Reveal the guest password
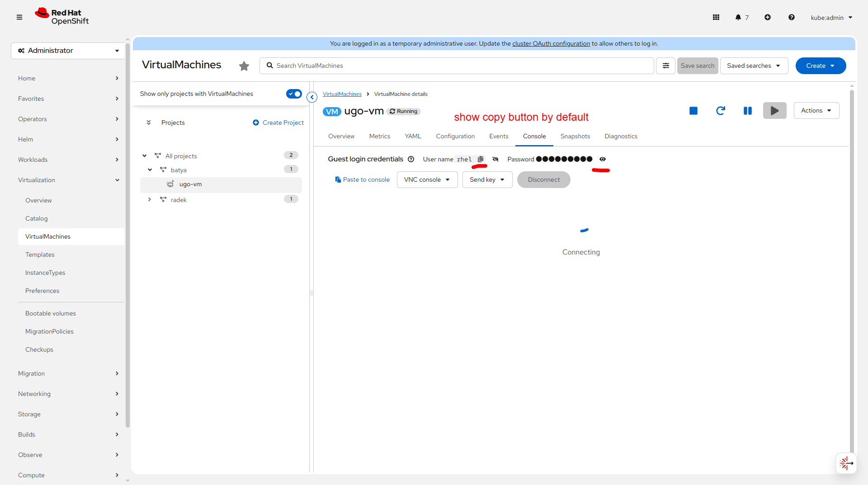868x485 pixels. pyautogui.click(x=603, y=159)
